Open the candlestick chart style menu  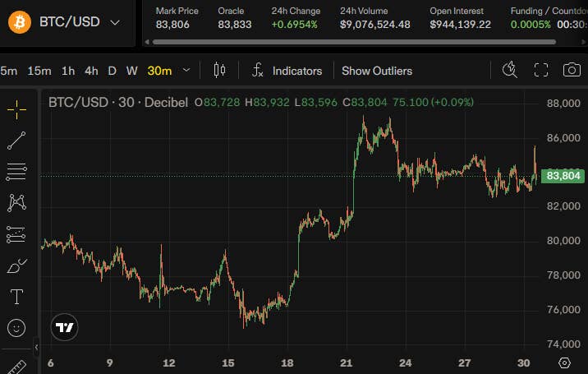point(219,70)
